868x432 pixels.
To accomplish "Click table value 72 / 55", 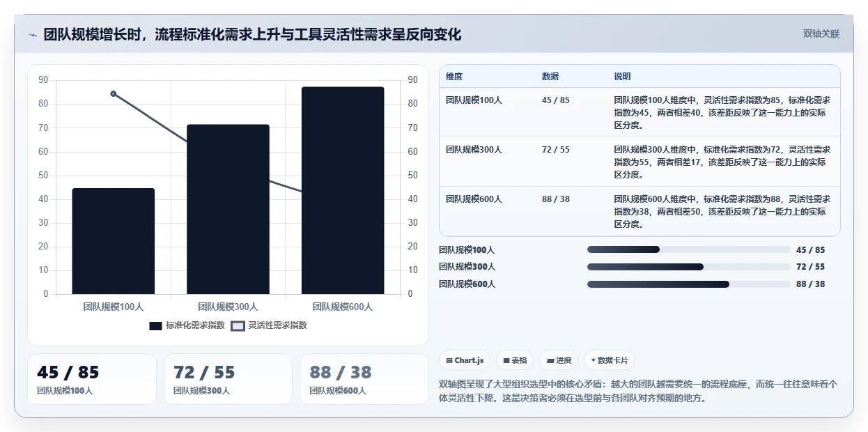I will [556, 150].
